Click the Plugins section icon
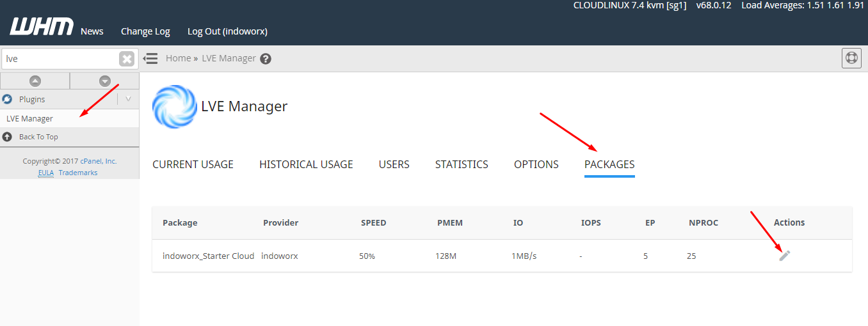868x326 pixels. 8,99
